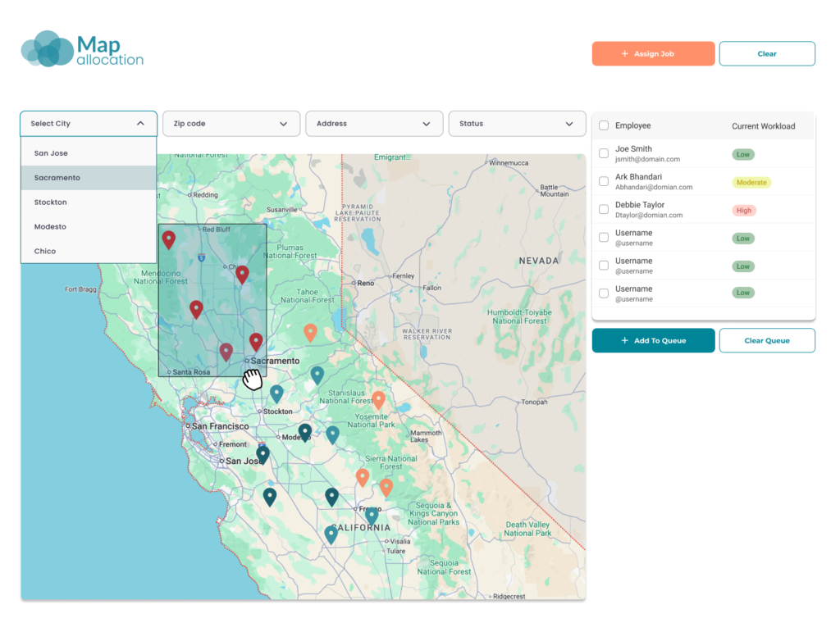Expand the Status dropdown
Screen dimensions: 840x632
pos(517,123)
